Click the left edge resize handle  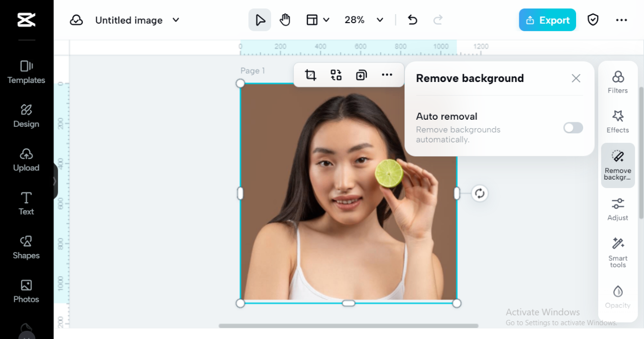(240, 193)
